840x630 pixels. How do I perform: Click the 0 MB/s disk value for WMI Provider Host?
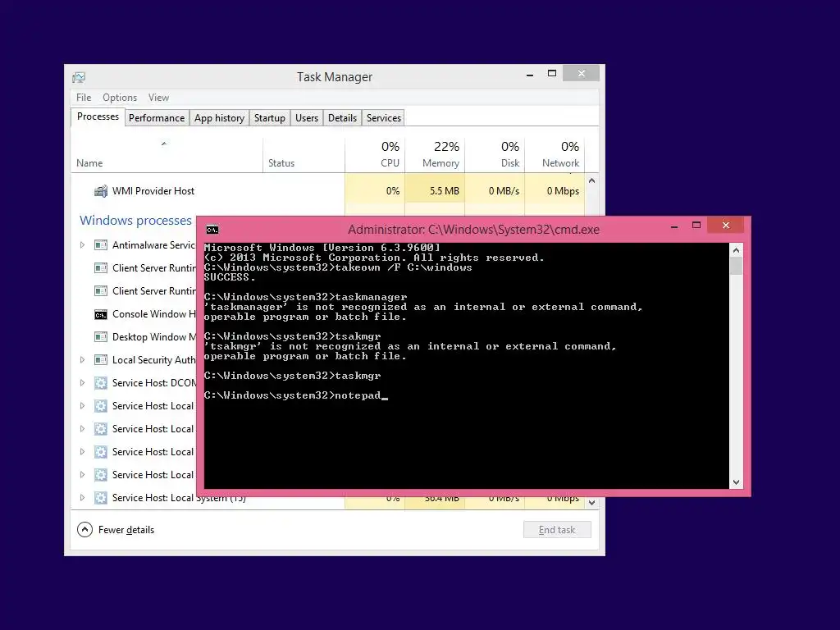click(x=504, y=191)
